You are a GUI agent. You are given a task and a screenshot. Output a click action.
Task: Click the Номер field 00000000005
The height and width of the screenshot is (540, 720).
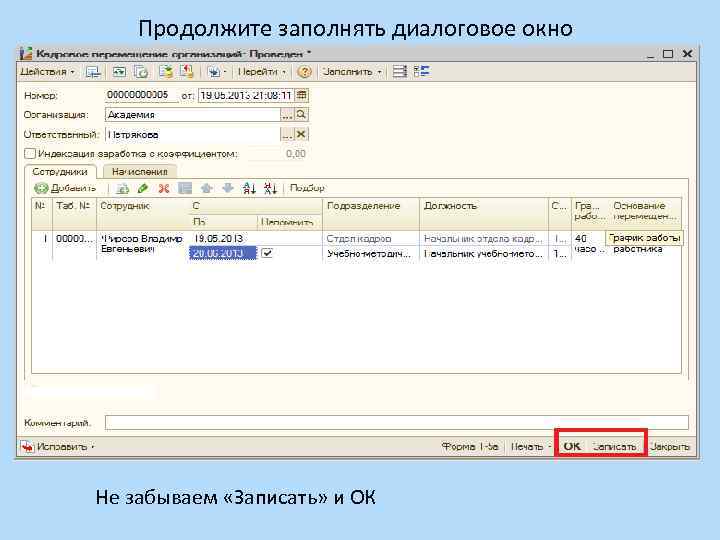coord(141,96)
